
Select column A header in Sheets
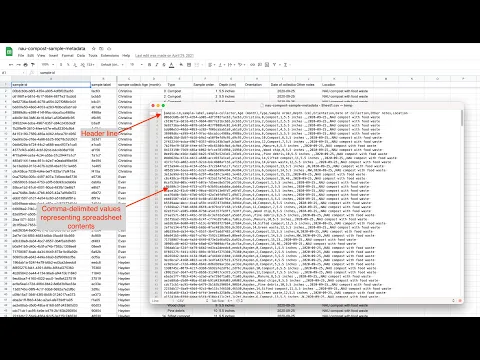(x=51, y=79)
